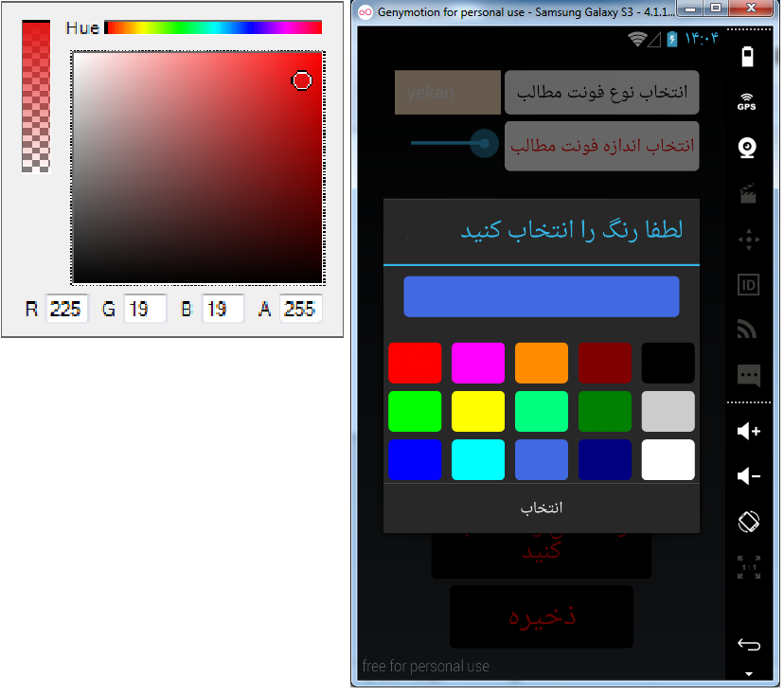Click the Hue rainbow bar
The image size is (784, 695).
tap(213, 27)
